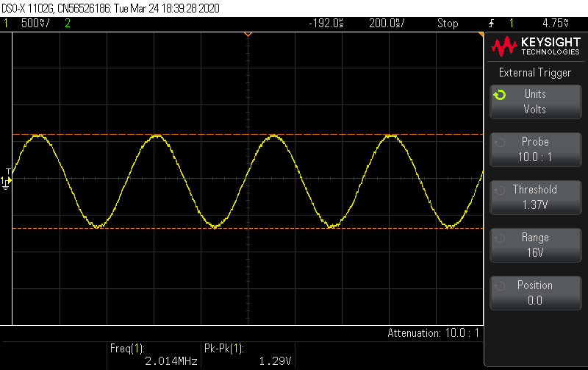Select the Range 16V softkey
The height and width of the screenshot is (370, 588).
(x=536, y=245)
